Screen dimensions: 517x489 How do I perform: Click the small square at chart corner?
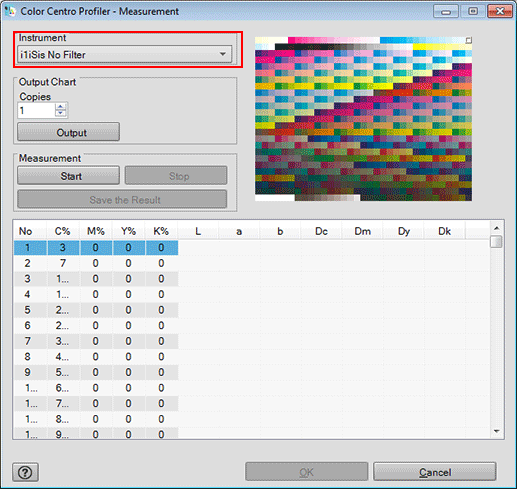pyautogui.click(x=468, y=40)
